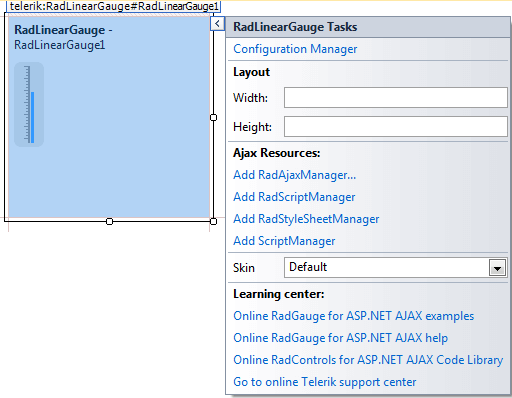Viewport: 512px width, 398px height.
Task: Add RadScriptManager link
Action: tap(294, 197)
